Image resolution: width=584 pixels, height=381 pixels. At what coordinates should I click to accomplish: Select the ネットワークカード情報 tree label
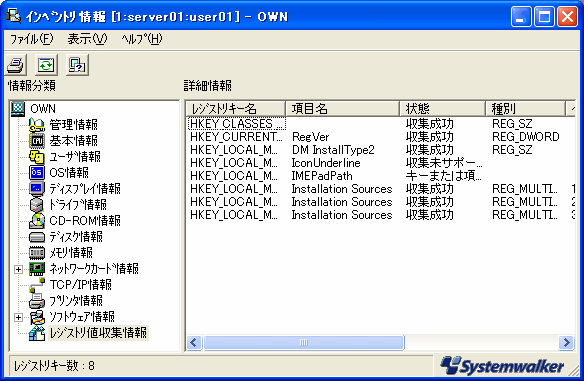[x=94, y=269]
